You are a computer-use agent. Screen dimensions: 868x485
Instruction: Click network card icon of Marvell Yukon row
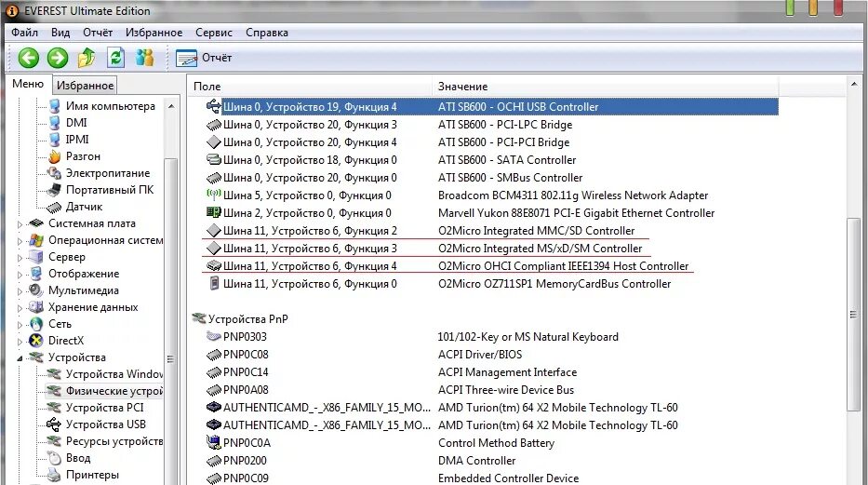(x=214, y=212)
